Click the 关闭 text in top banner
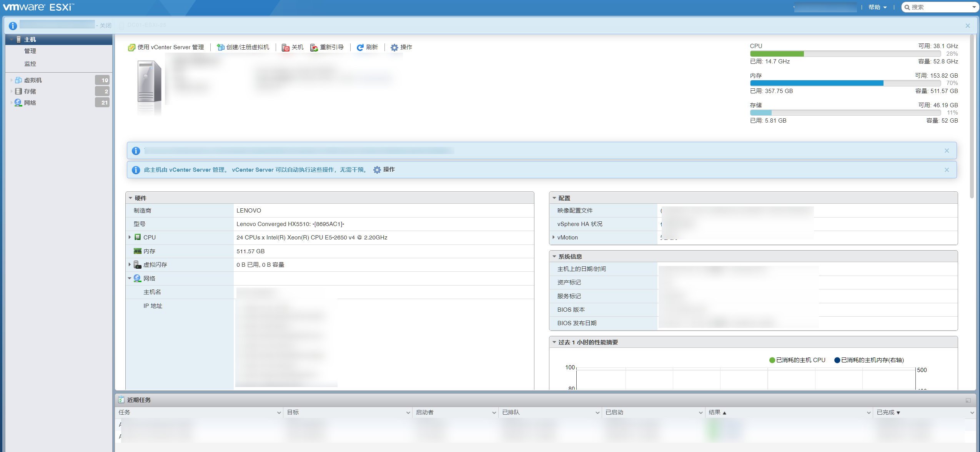 (x=105, y=26)
